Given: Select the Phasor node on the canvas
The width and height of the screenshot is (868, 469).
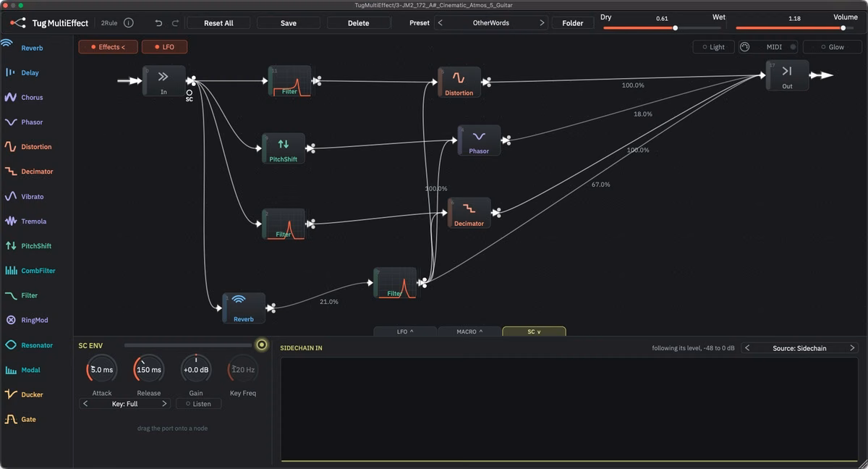Looking at the screenshot, I should pyautogui.click(x=479, y=140).
